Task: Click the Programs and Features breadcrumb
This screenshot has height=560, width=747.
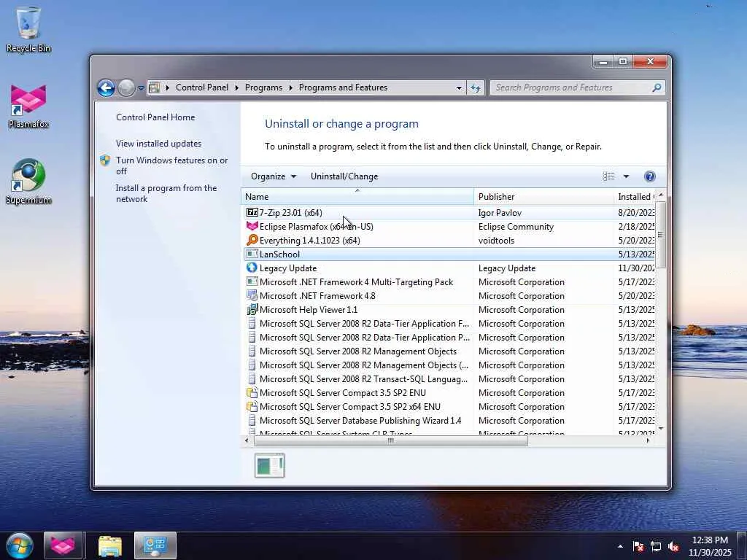Action: tap(343, 87)
